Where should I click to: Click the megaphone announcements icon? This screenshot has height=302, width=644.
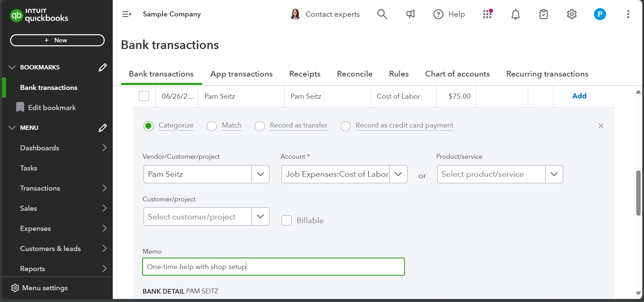click(x=410, y=14)
